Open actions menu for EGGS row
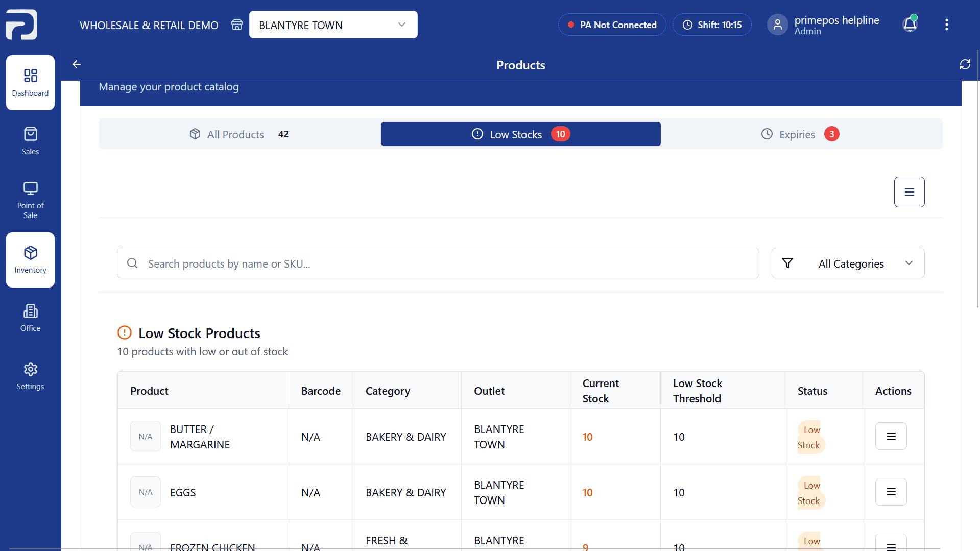 pos(891,492)
